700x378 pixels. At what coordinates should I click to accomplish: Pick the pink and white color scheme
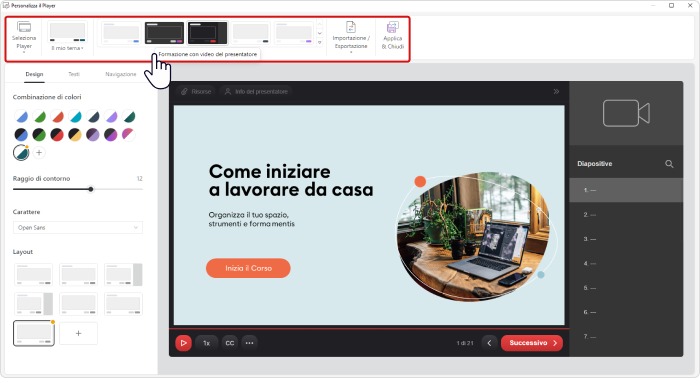click(129, 134)
